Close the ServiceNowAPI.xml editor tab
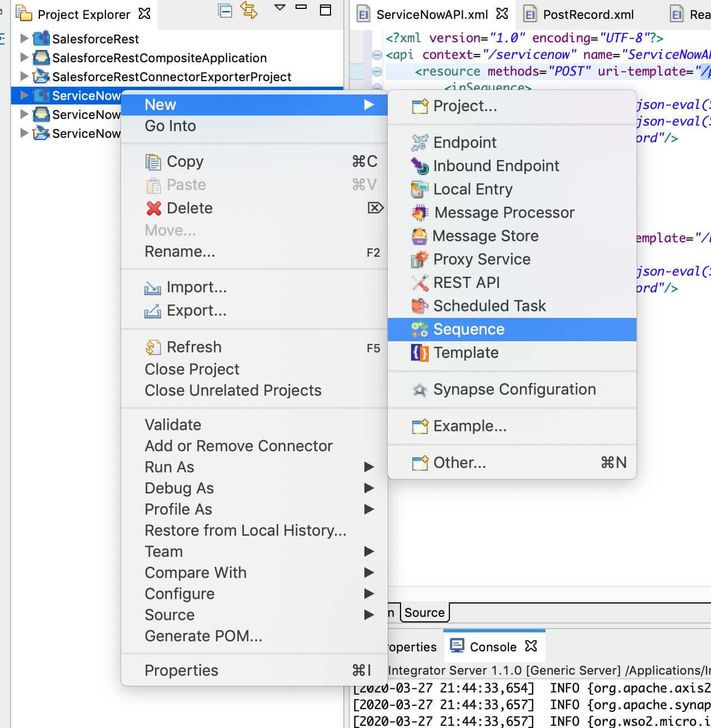The width and height of the screenshot is (711, 728). 502,13
